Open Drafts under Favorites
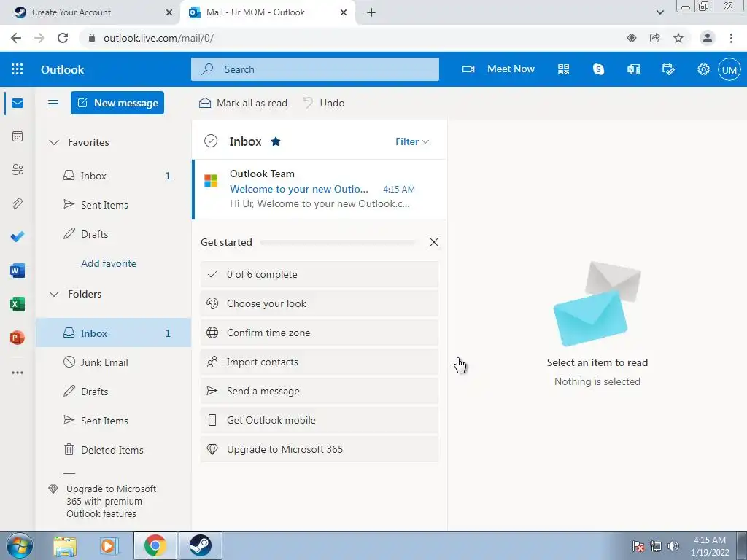This screenshot has width=747, height=560. (113, 234)
